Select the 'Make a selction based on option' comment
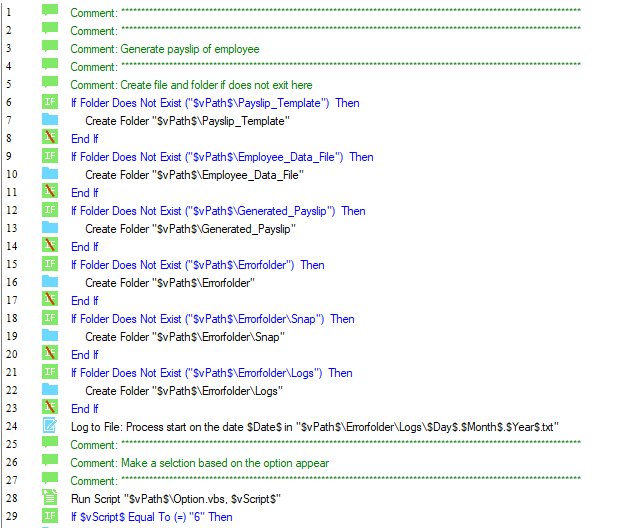The height and width of the screenshot is (528, 627). click(200, 463)
